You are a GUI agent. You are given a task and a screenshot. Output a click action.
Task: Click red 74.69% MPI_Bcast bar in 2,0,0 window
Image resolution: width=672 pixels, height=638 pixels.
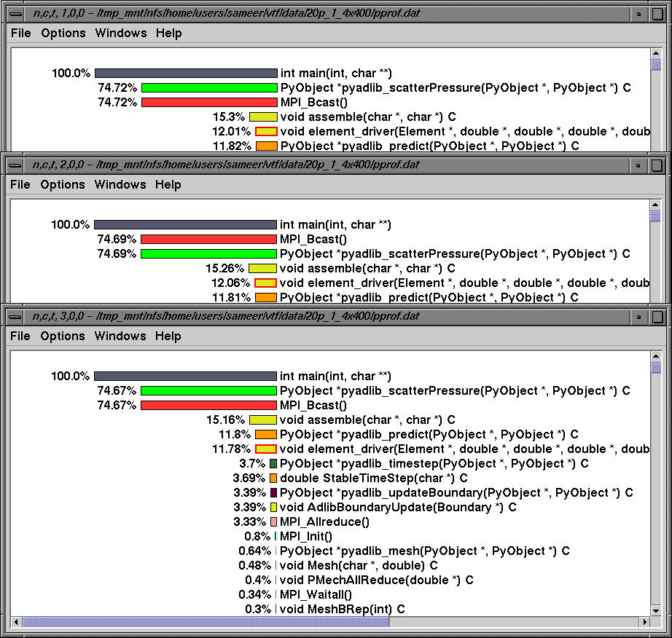pyautogui.click(x=208, y=240)
